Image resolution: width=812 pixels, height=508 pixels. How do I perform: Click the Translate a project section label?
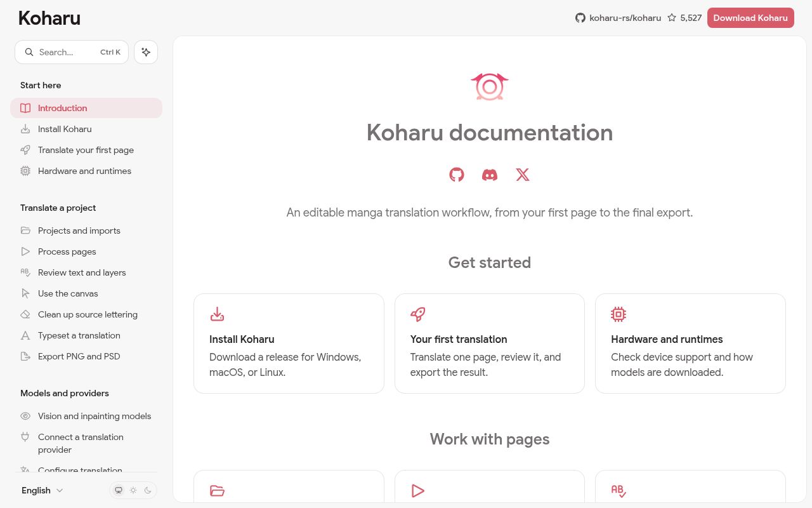[x=58, y=208]
